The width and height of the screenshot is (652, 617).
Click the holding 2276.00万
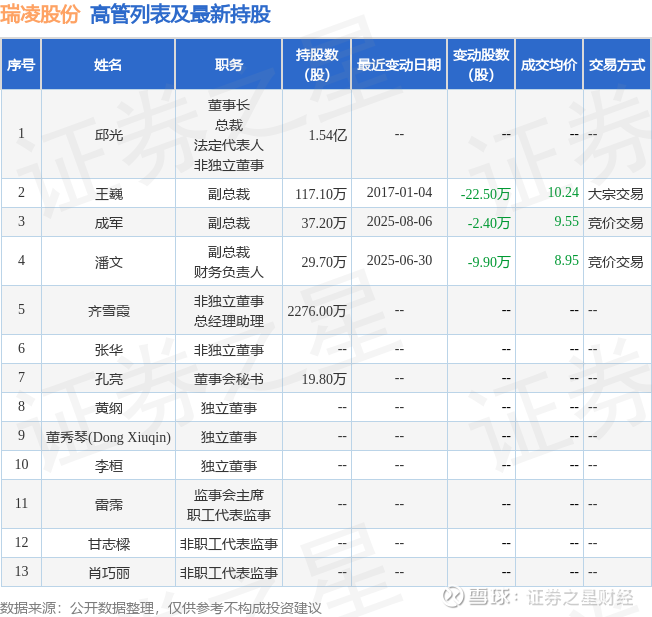tap(317, 311)
